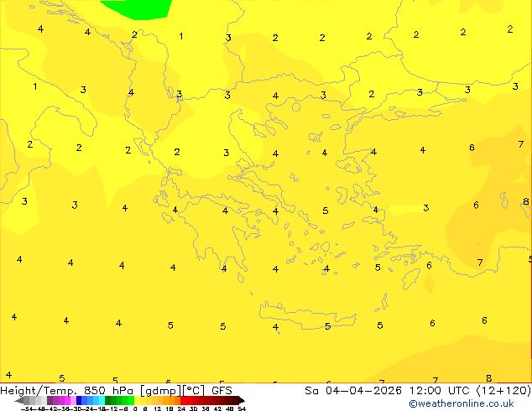
Task: Click the bright yellow legend swatch above 0
Action: coord(137,400)
